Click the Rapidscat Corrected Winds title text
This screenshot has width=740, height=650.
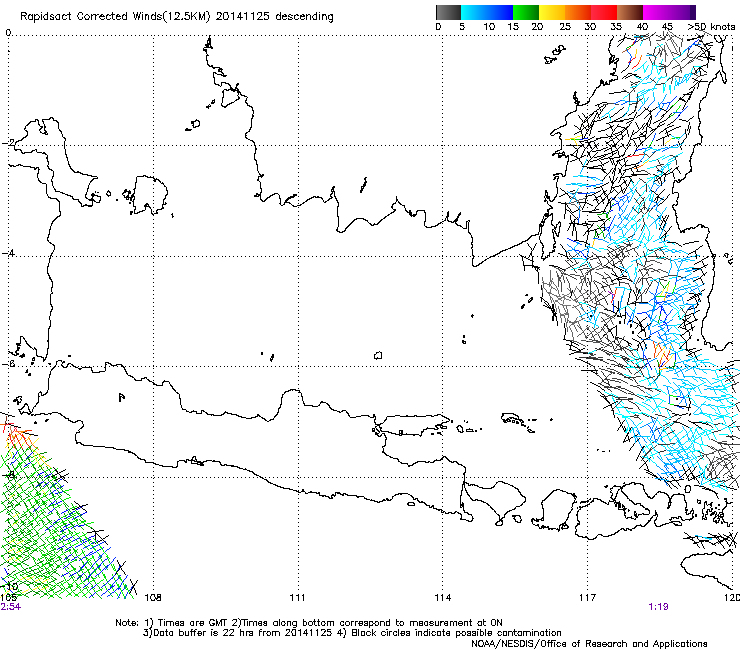click(177, 16)
